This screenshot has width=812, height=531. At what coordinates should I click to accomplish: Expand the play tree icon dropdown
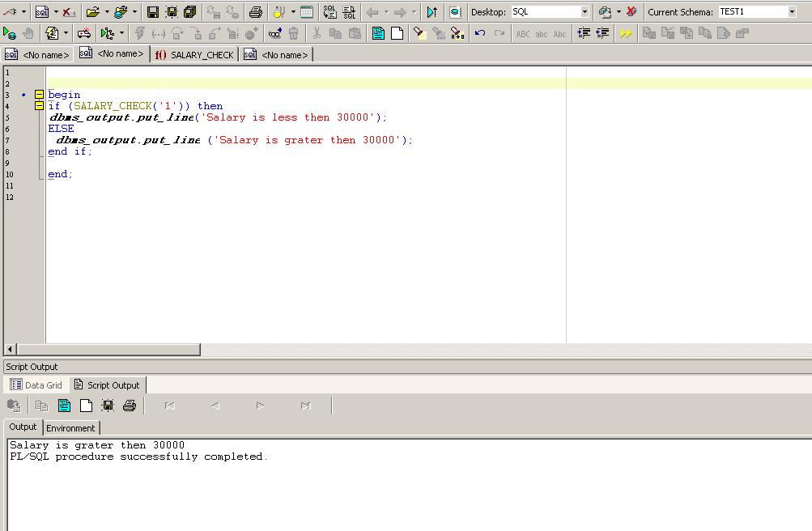(x=121, y=34)
